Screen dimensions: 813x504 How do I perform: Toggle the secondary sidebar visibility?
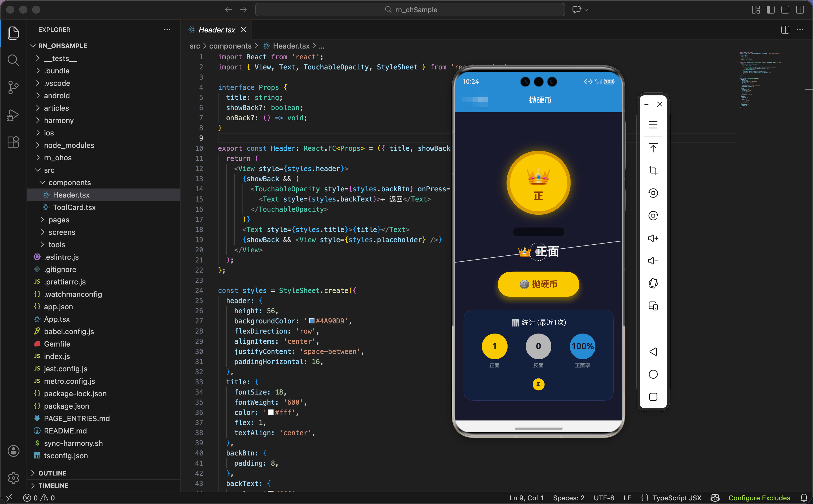pos(800,10)
